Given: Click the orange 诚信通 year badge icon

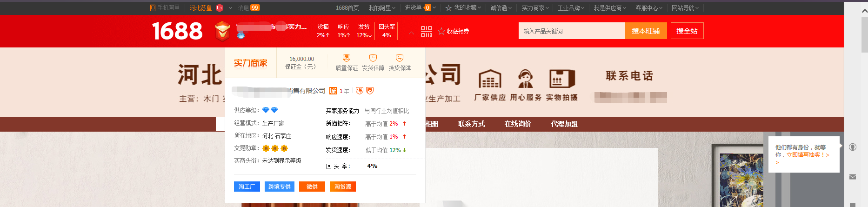Looking at the screenshot, I should (x=333, y=91).
